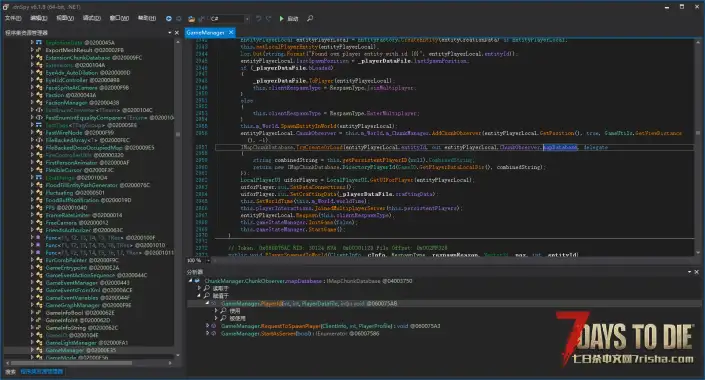
Task: Click the assembly tree vertical scrollbar
Action: point(178,134)
